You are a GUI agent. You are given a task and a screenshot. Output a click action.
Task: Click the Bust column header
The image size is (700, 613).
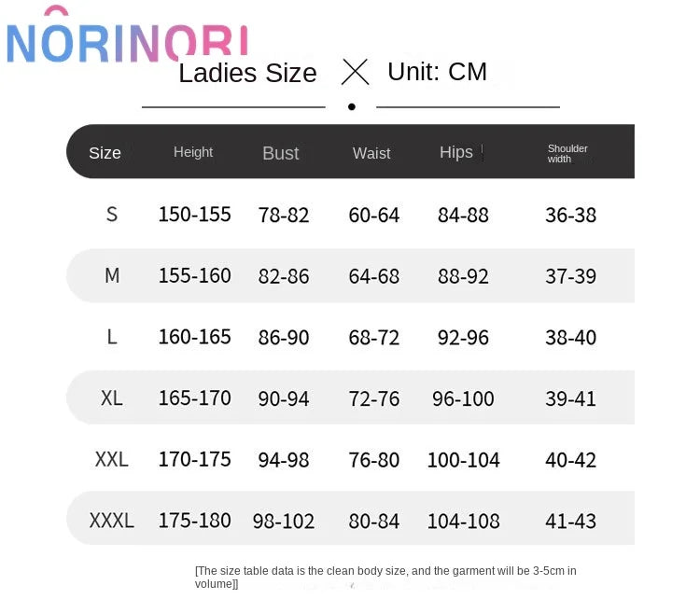280,153
